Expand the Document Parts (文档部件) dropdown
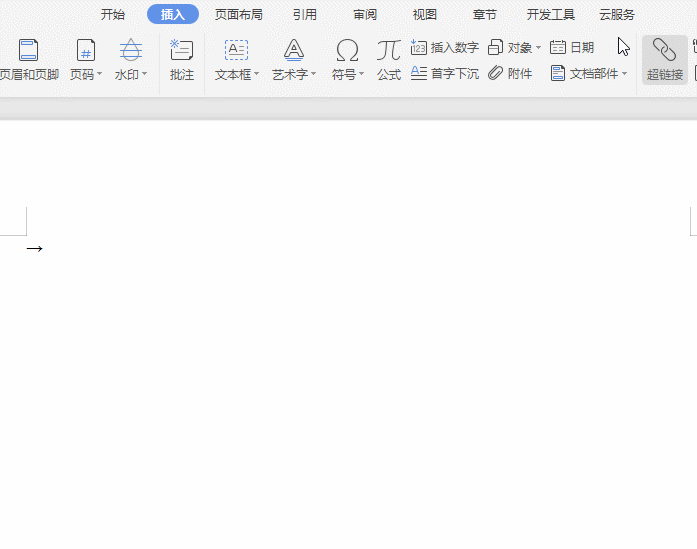This screenshot has height=549, width=697. pos(625,75)
